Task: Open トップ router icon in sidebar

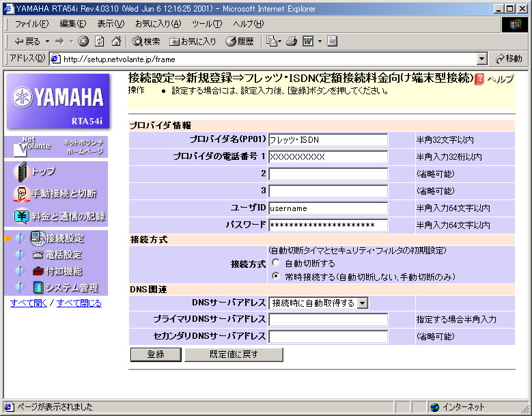Action: point(21,172)
